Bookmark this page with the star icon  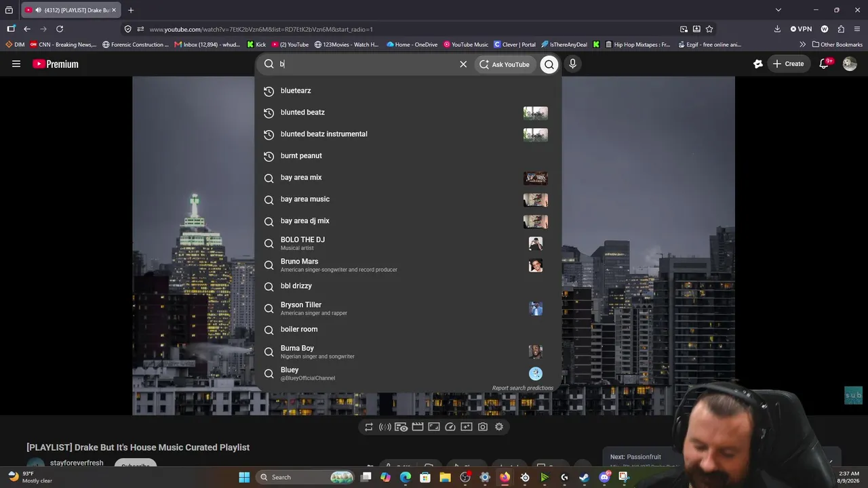point(709,29)
